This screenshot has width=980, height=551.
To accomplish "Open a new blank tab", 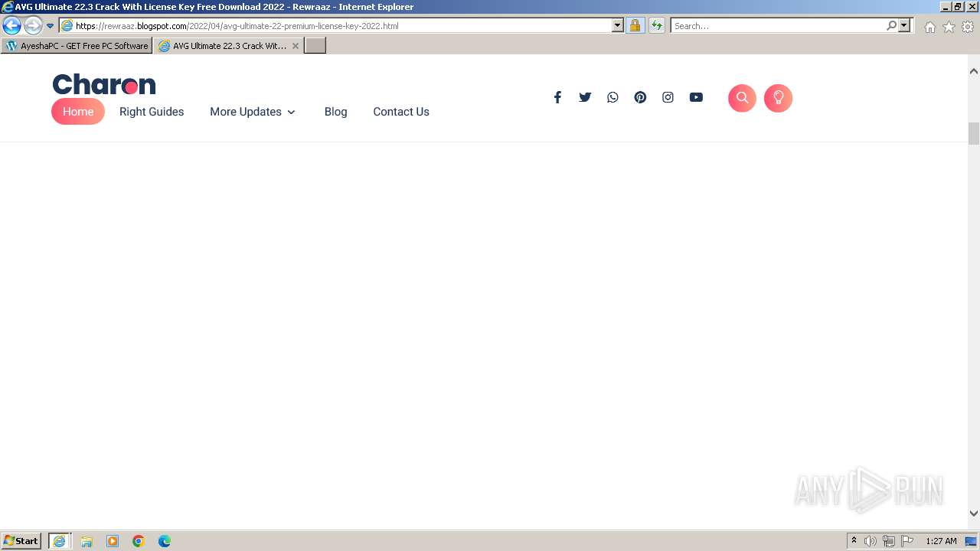I will (x=315, y=46).
